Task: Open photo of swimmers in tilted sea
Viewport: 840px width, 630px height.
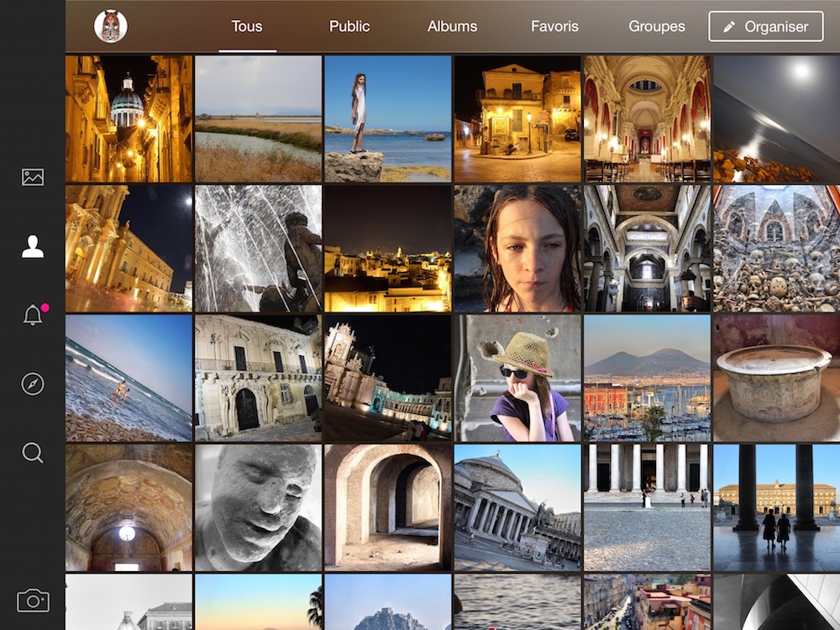Action: click(129, 378)
